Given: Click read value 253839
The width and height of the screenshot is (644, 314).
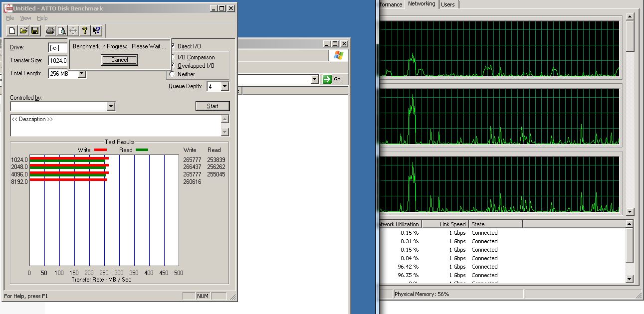Looking at the screenshot, I should [x=216, y=160].
